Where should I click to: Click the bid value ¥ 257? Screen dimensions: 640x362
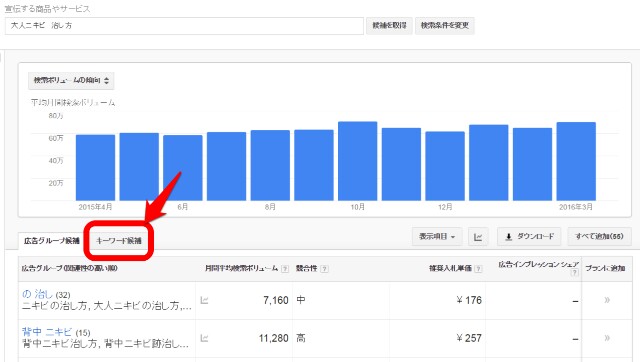[x=469, y=338]
